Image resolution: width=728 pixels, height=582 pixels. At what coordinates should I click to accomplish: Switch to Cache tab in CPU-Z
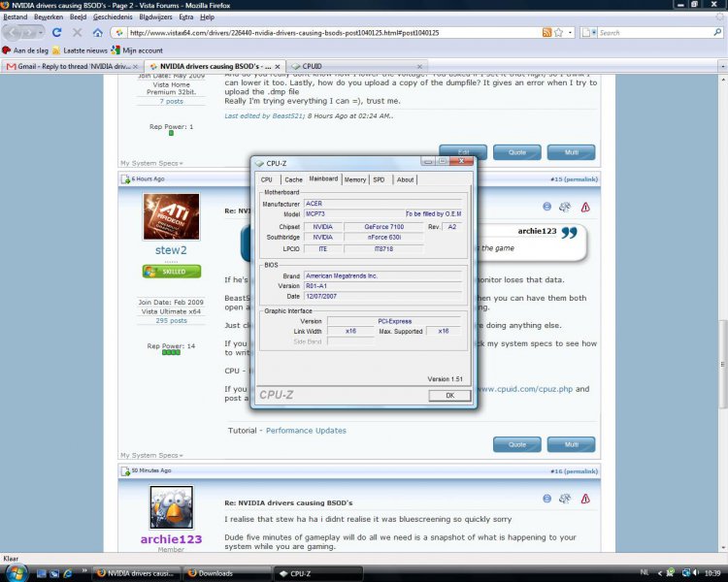click(293, 179)
